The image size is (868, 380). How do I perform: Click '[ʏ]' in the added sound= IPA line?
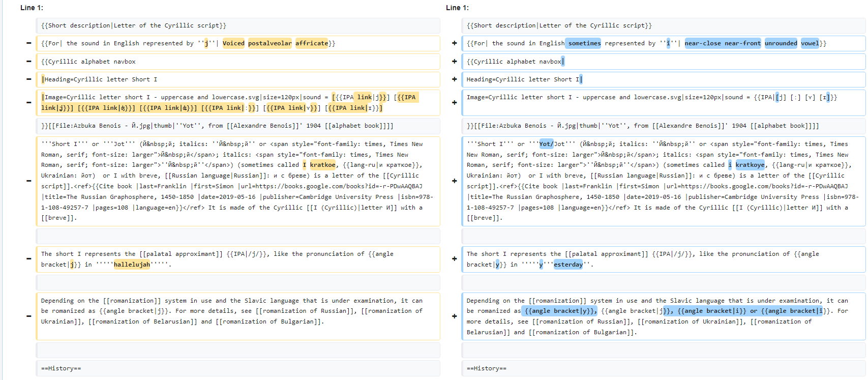[811, 97]
